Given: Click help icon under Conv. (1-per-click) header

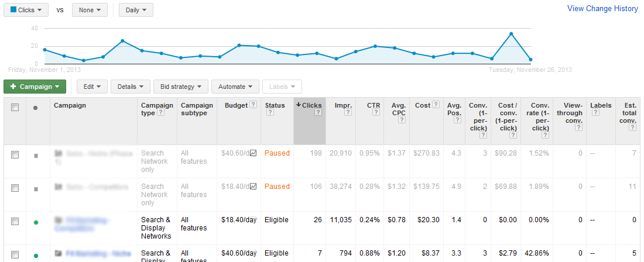Looking at the screenshot, I should click(x=483, y=135).
